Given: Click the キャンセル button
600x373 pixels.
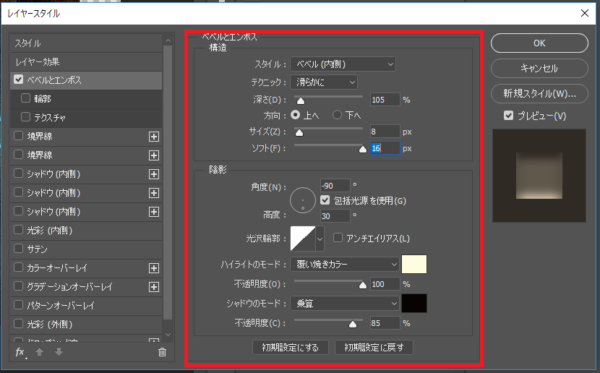Looking at the screenshot, I should [x=540, y=68].
